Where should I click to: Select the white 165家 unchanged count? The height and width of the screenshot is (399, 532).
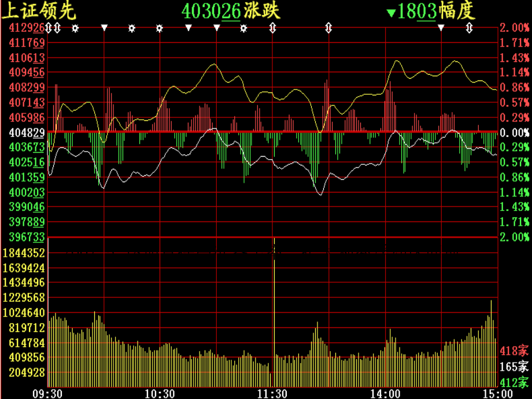pos(514,367)
